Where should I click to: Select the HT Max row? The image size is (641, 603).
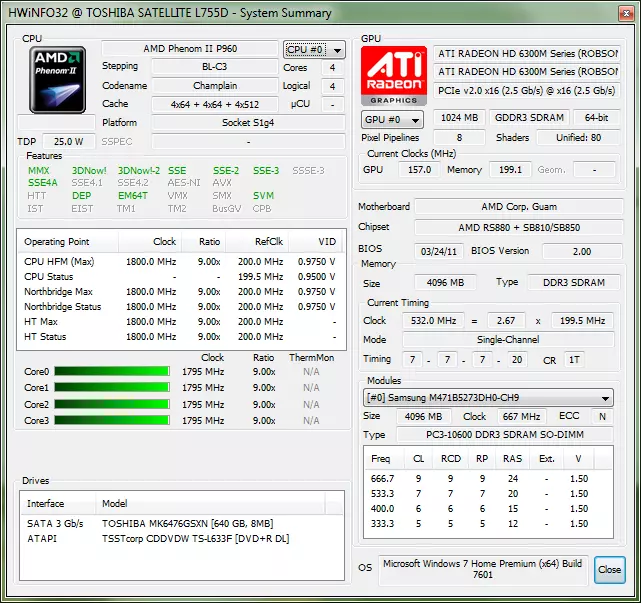coord(181,322)
